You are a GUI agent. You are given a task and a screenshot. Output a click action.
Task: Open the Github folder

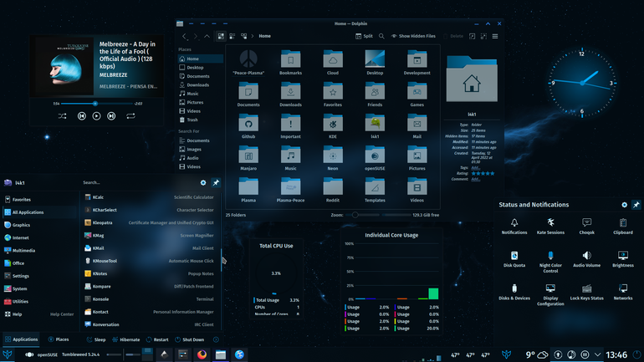coord(248,126)
